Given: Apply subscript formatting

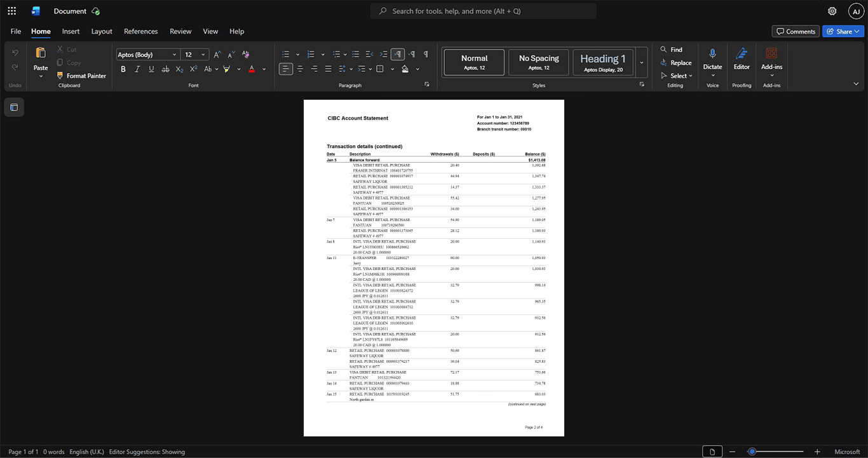Looking at the screenshot, I should point(180,69).
